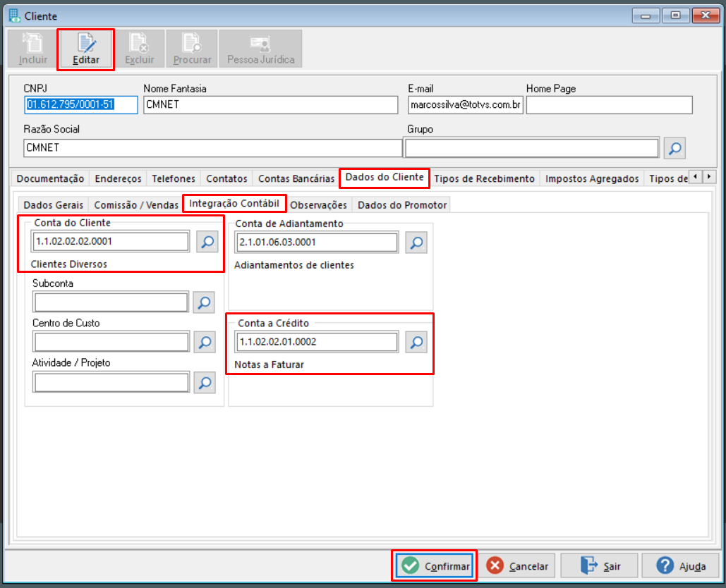Switch to Dados Gerais subtab
726x588 pixels.
pyautogui.click(x=53, y=205)
